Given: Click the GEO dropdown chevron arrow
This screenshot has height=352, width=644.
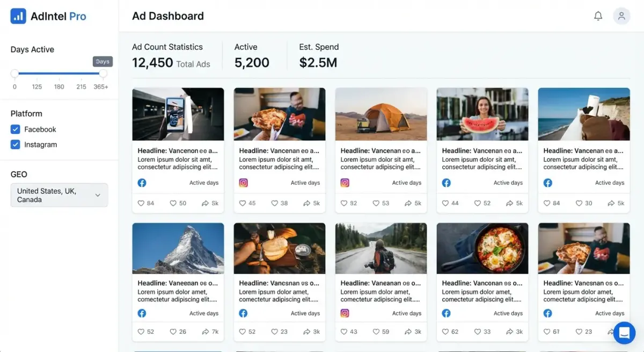Looking at the screenshot, I should (98, 195).
